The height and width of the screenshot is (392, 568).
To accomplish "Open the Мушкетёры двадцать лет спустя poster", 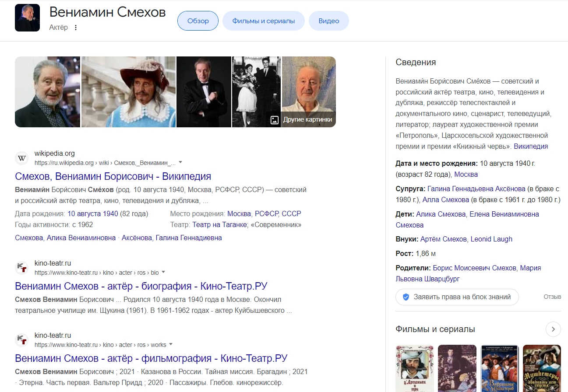I will point(542,368).
